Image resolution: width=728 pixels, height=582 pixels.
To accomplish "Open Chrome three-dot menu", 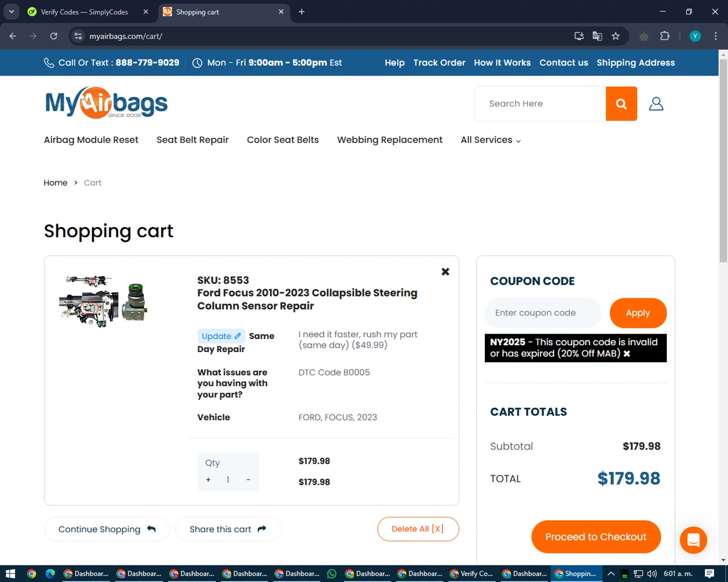I will tap(715, 36).
